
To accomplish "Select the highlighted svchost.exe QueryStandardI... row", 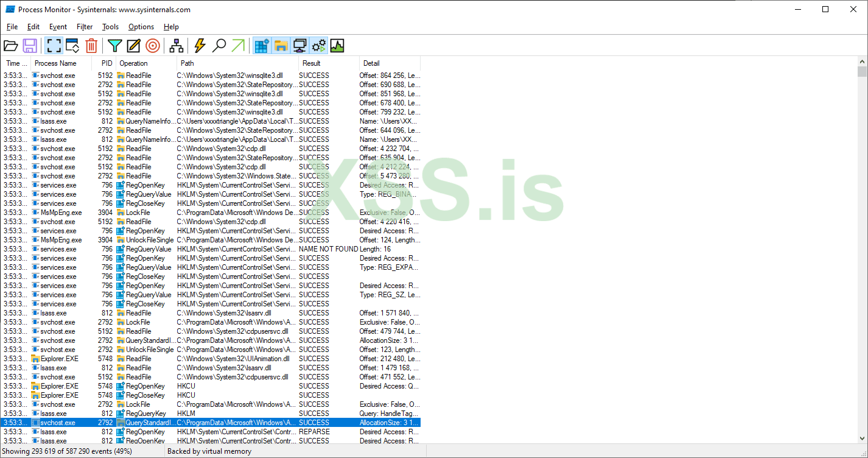I will click(x=211, y=423).
